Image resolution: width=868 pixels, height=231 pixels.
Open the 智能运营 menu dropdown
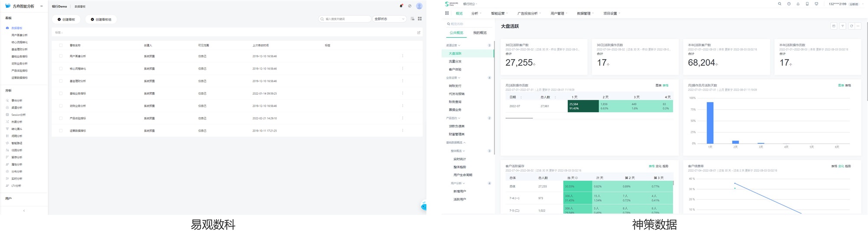[x=499, y=13]
